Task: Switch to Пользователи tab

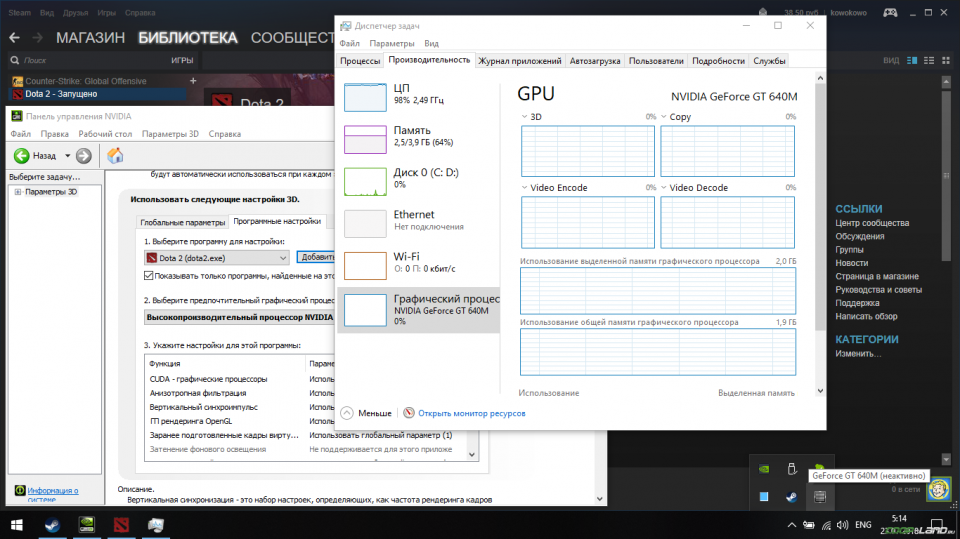Action: tap(656, 61)
